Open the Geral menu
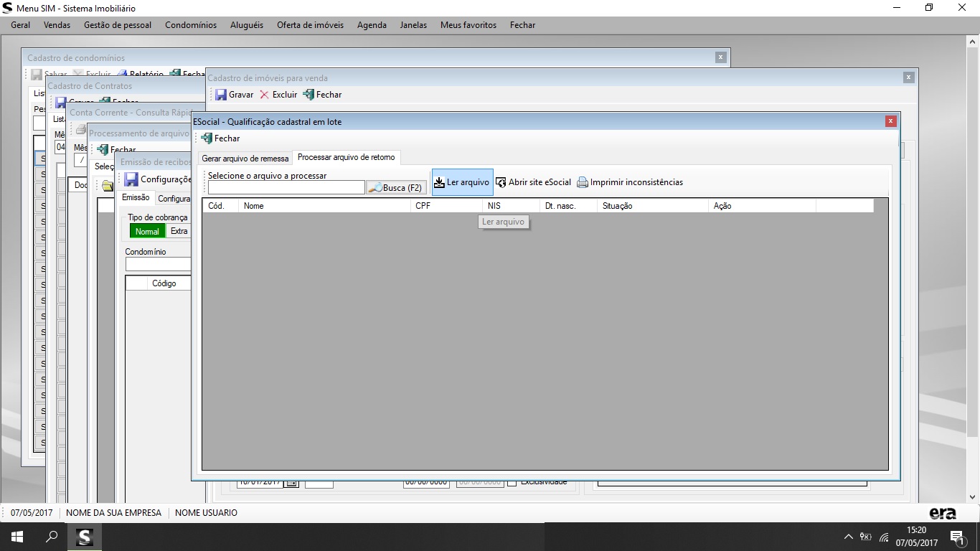The image size is (980, 551). [x=20, y=25]
